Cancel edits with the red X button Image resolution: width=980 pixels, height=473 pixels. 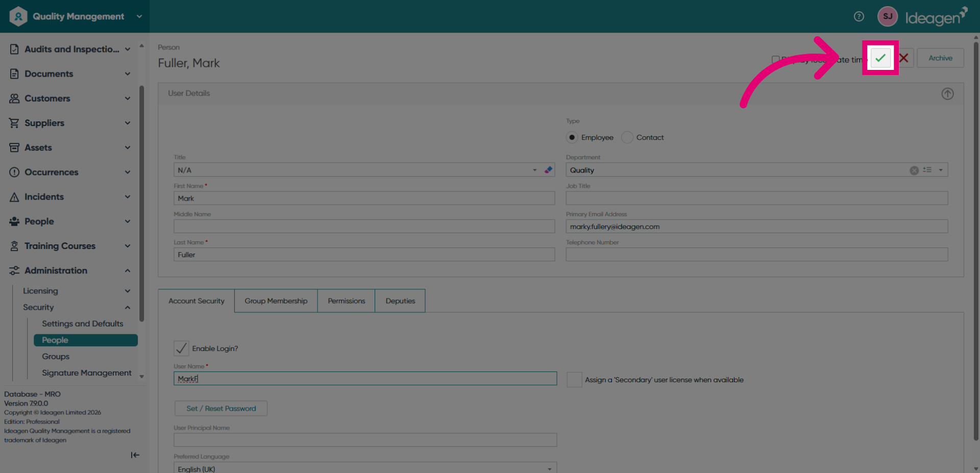pos(903,58)
